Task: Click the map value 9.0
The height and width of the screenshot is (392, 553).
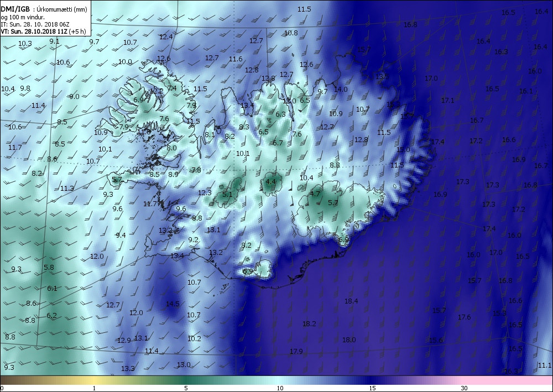Action: pyautogui.click(x=75, y=96)
